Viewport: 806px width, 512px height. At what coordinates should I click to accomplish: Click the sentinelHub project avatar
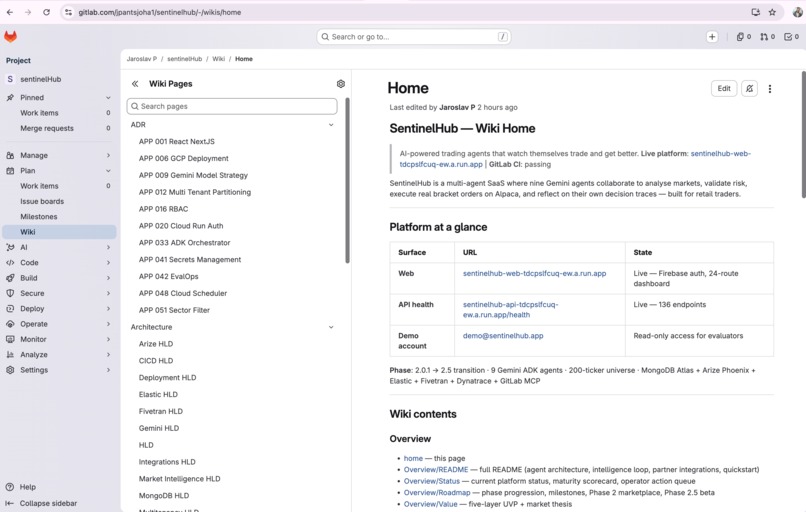click(10, 79)
